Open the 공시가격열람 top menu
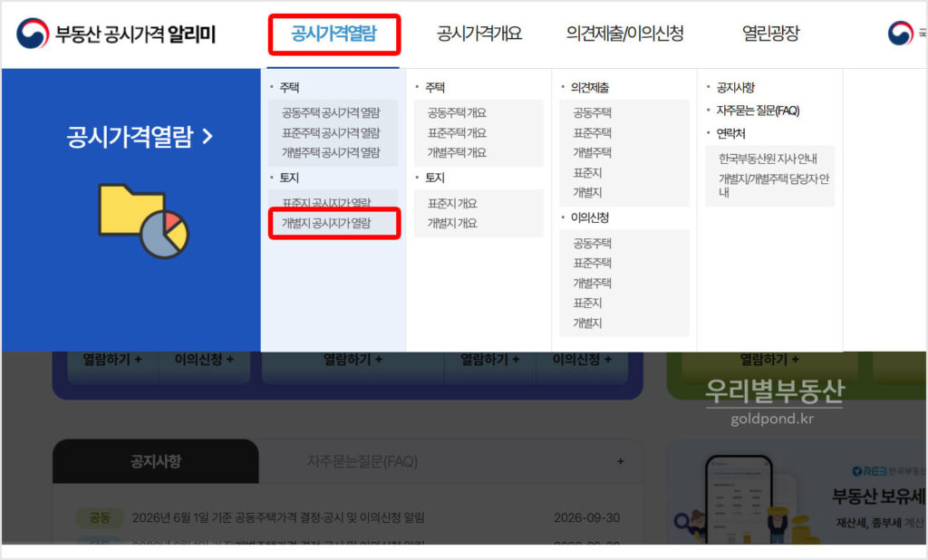This screenshot has width=928, height=560. pyautogui.click(x=333, y=34)
